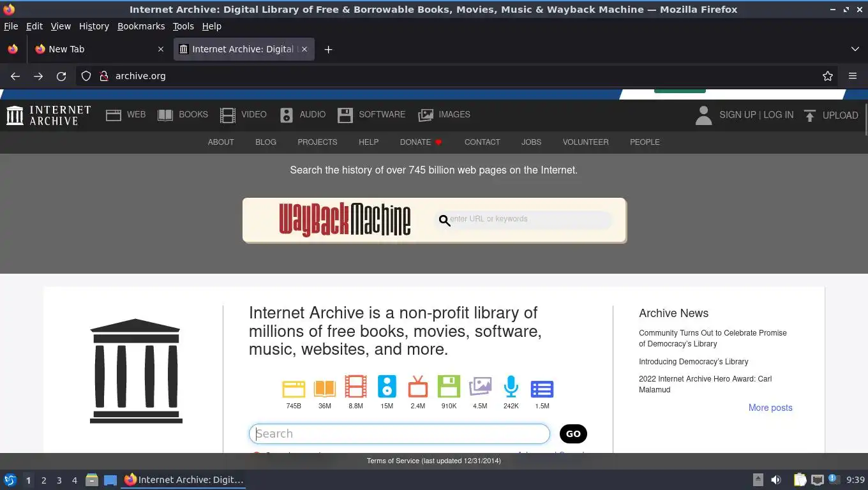This screenshot has width=868, height=490.
Task: Click the TV icon labeled 2.4M
Action: click(418, 387)
